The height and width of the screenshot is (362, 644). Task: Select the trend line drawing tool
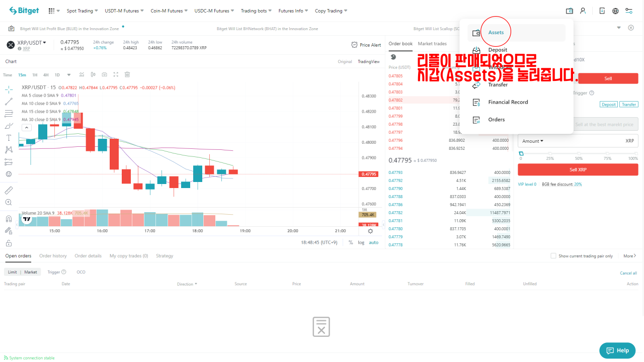pos(9,102)
